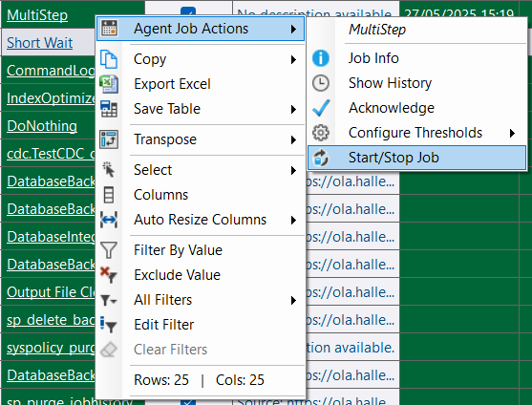Toggle the checkbox in the sp_purge_jobhistory row

tap(188, 401)
